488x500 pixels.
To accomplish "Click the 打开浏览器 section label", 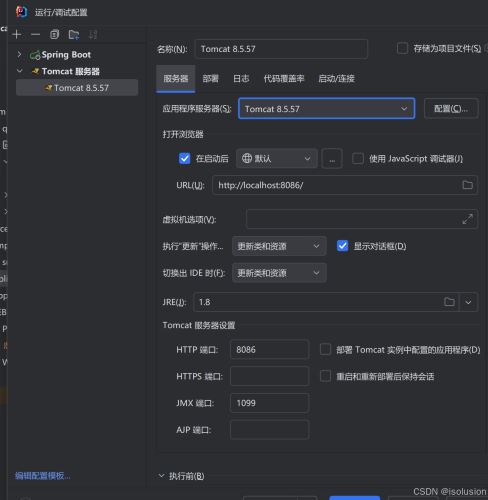I will (183, 134).
